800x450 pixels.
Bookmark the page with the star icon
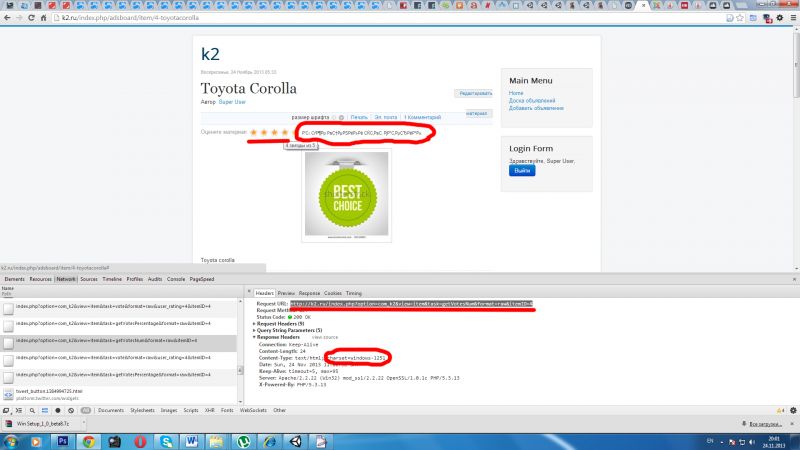click(x=740, y=18)
